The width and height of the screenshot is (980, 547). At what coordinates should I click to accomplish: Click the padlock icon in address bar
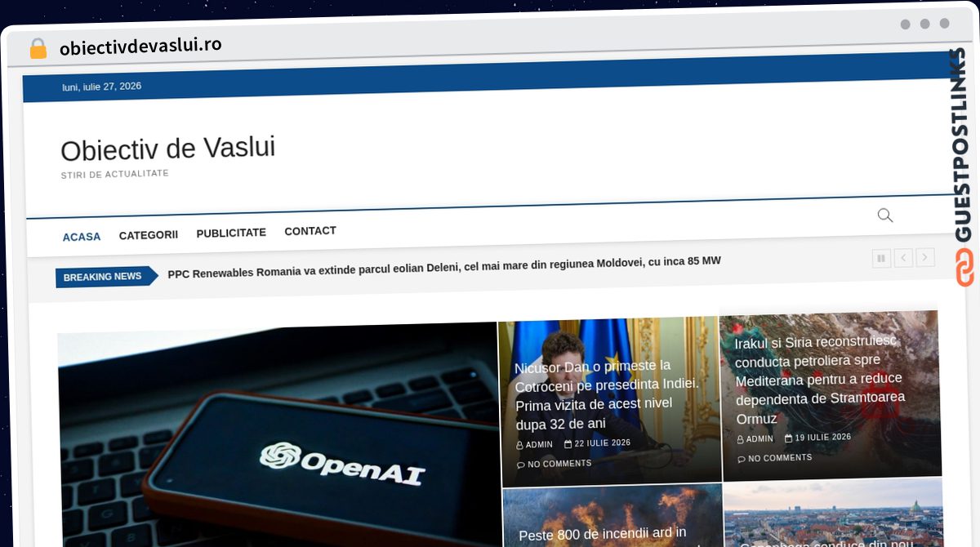38,49
